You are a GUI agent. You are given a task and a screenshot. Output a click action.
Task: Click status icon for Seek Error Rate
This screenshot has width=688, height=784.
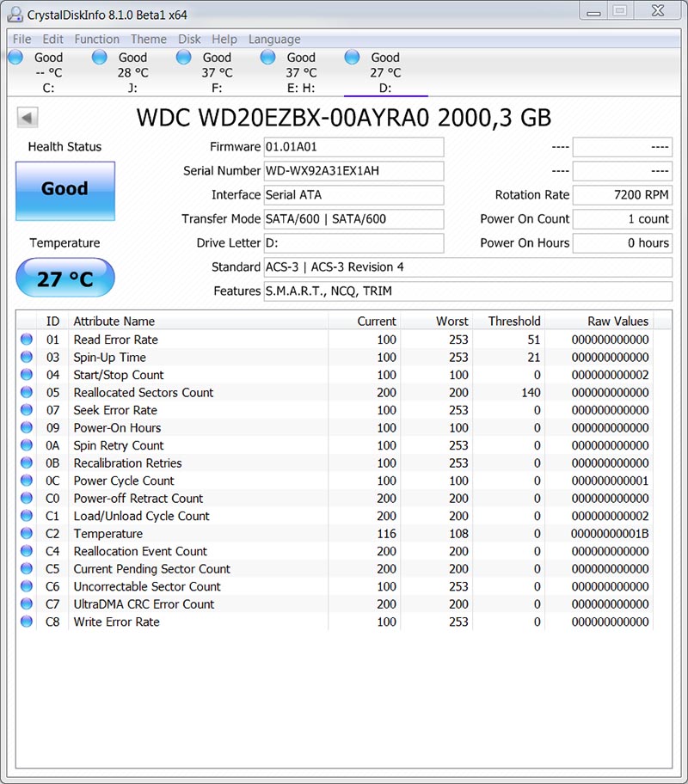pyautogui.click(x=27, y=410)
